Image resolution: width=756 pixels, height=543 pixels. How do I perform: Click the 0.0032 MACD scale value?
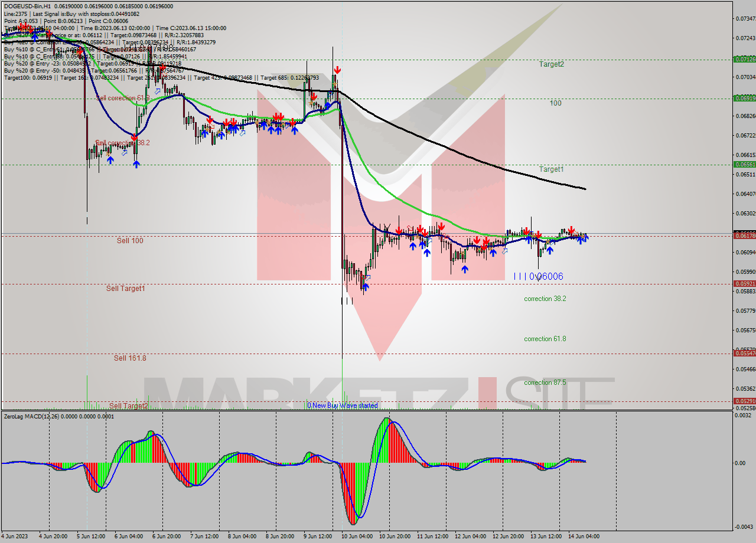click(742, 416)
